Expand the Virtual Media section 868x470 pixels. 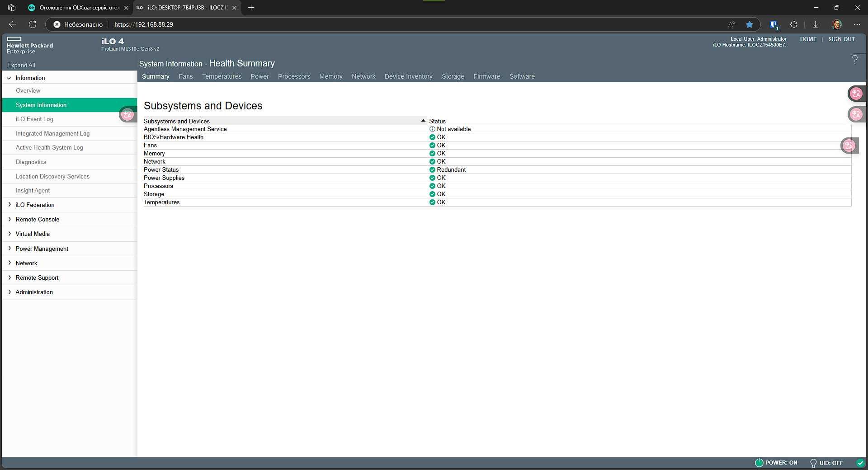pyautogui.click(x=9, y=234)
